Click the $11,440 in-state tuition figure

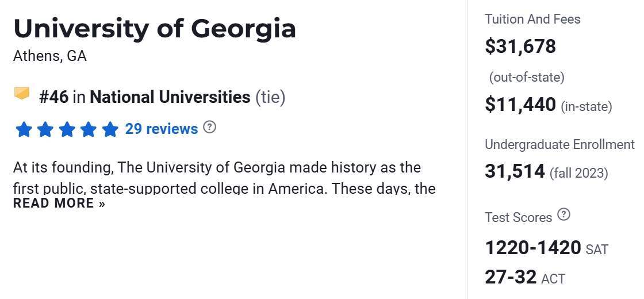click(520, 104)
